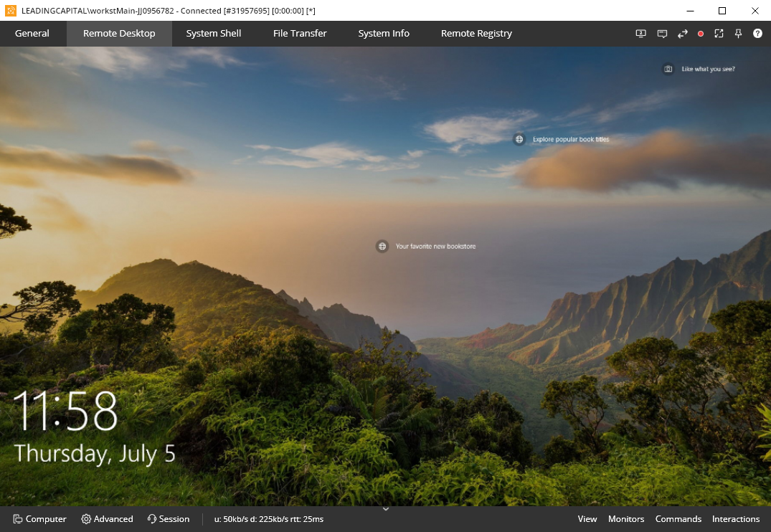This screenshot has height=532, width=771.
Task: Go to the System Info tab
Action: [384, 34]
